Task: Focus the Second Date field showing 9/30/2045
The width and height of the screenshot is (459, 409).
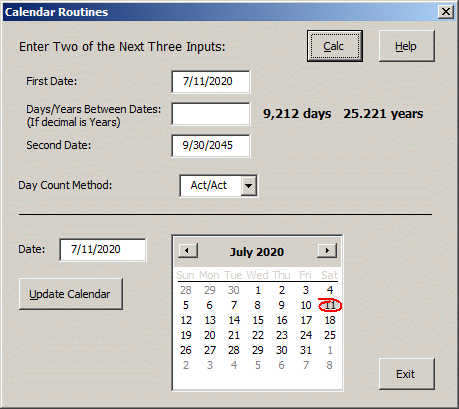Action: (x=211, y=146)
